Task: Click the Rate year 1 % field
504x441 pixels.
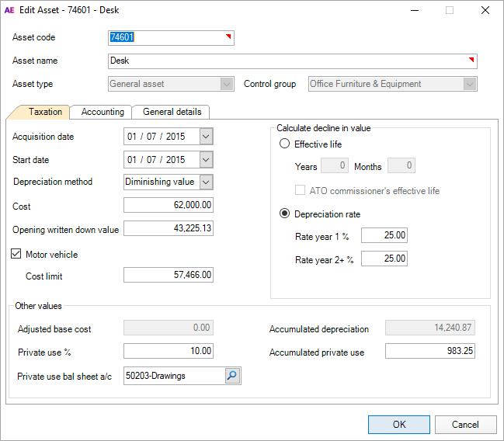Action: point(384,235)
